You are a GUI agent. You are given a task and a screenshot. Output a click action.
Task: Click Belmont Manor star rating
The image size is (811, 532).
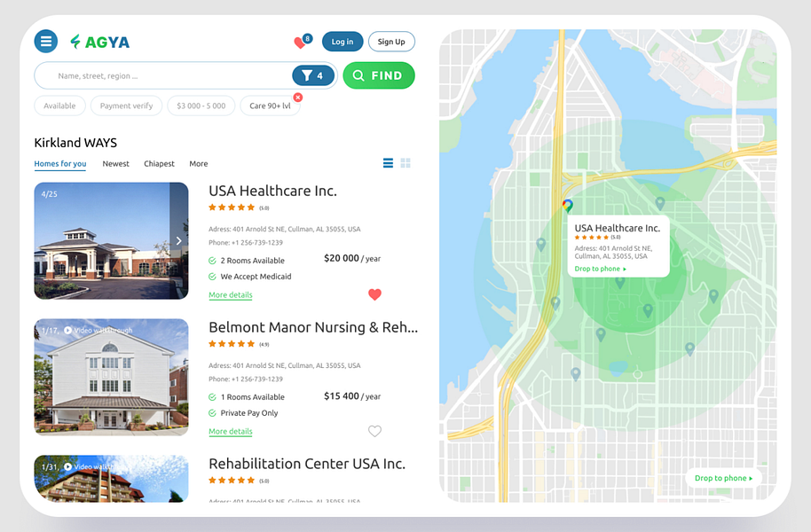[x=232, y=344]
